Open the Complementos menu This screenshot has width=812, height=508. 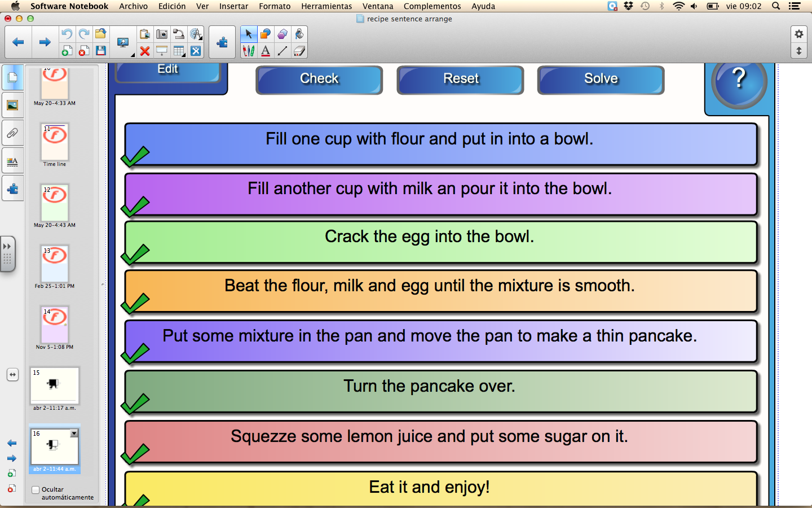432,6
